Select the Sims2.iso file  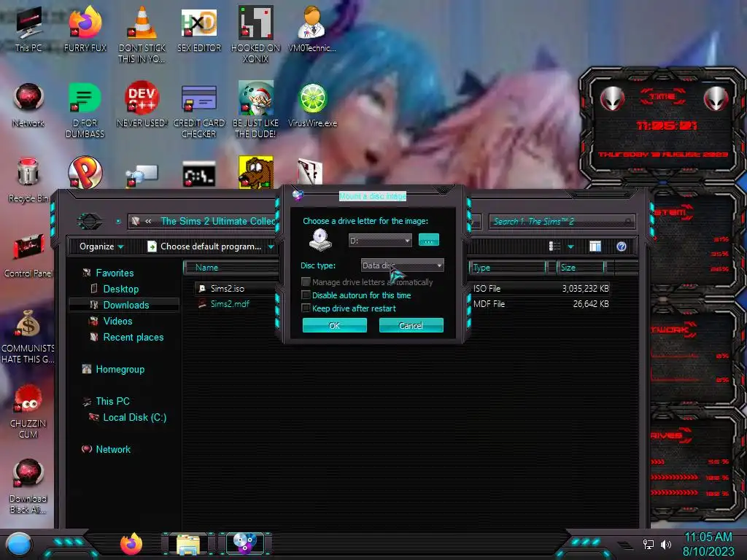pyautogui.click(x=228, y=289)
